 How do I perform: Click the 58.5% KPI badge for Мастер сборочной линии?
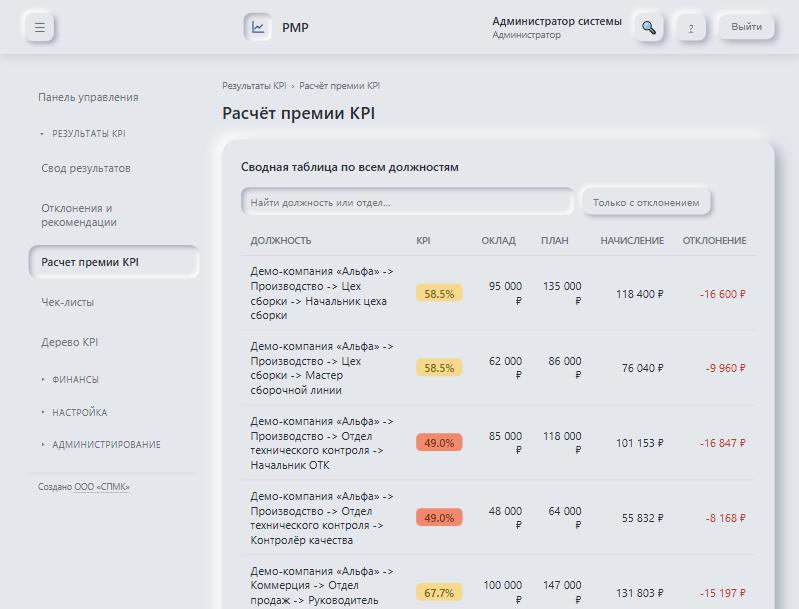point(439,368)
